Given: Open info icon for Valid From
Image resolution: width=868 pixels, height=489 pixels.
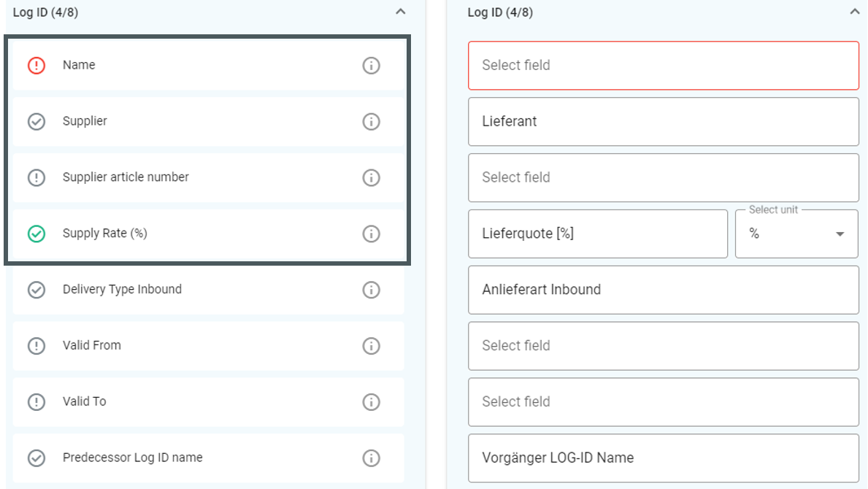Looking at the screenshot, I should tap(371, 346).
